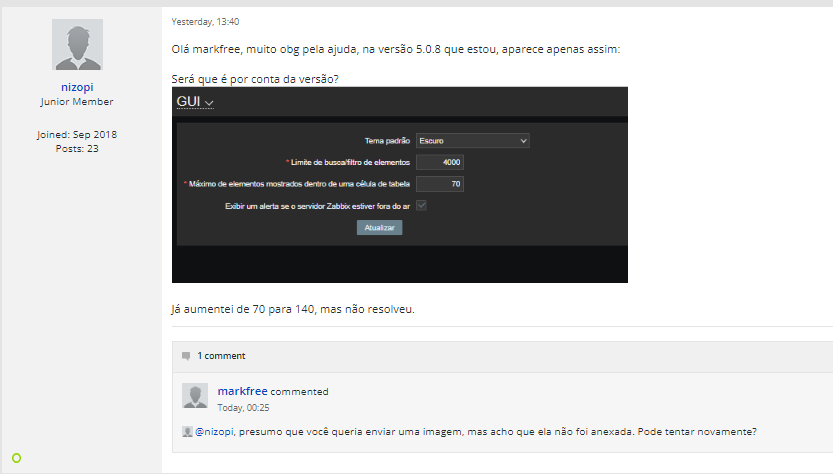Click the speech bubble comment icon
Image resolution: width=833 pixels, height=474 pixels.
click(x=186, y=356)
